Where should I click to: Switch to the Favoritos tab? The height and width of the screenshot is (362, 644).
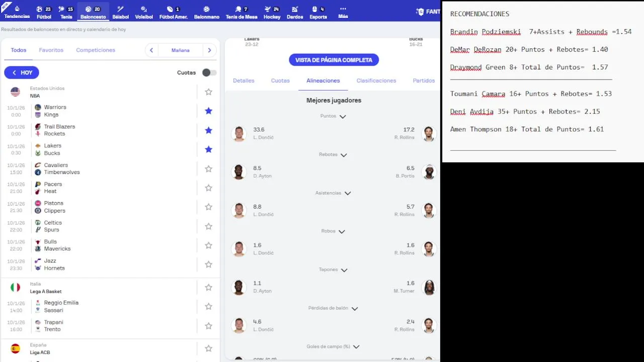pyautogui.click(x=51, y=50)
